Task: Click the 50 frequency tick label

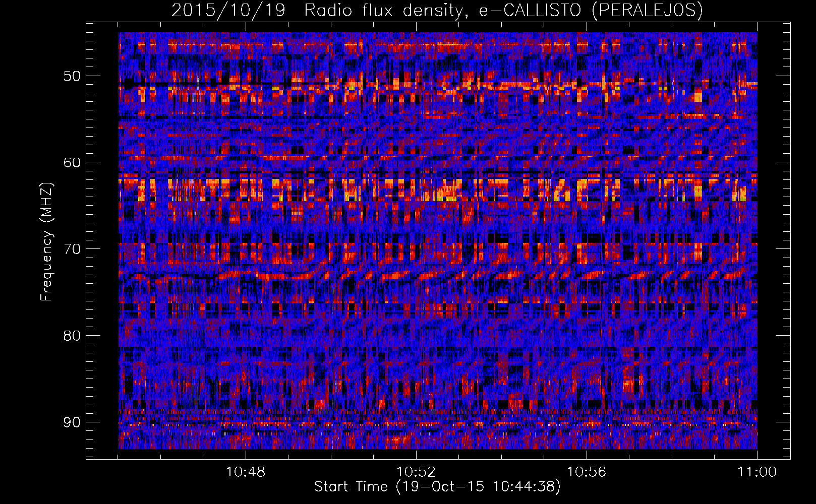Action: (72, 76)
